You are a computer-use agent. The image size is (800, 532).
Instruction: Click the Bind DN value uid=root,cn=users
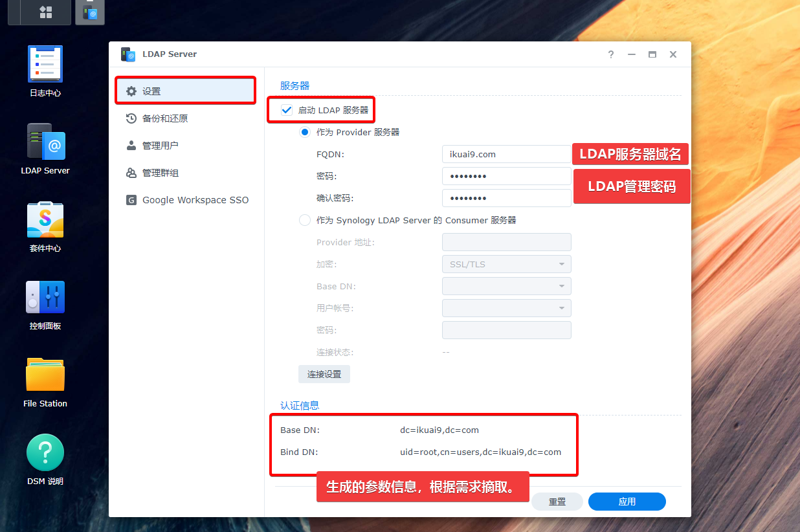click(481, 452)
